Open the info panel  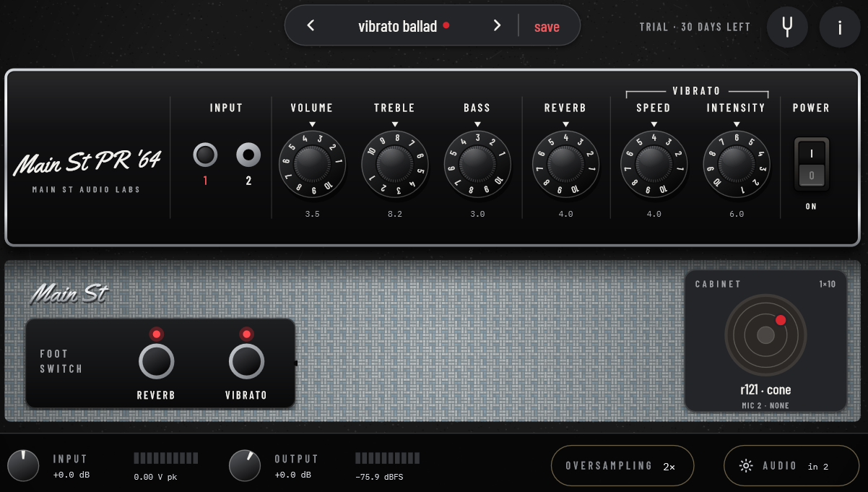coord(840,27)
